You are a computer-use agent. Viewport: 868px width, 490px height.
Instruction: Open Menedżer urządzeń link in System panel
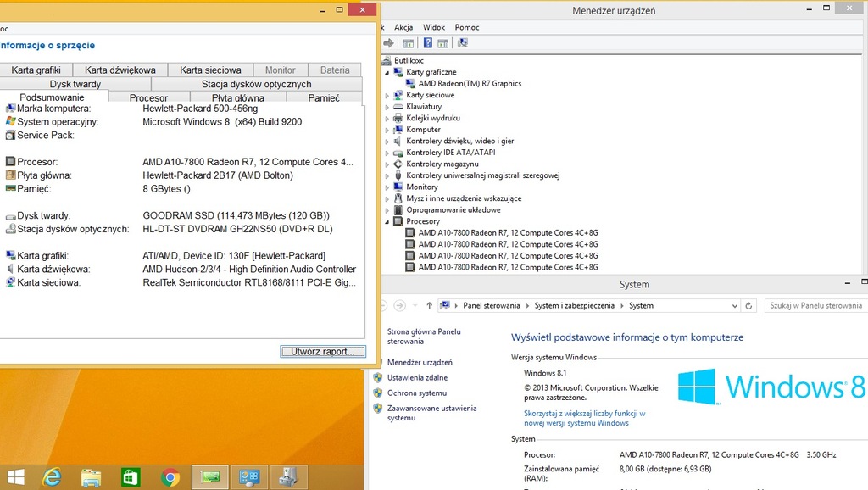click(420, 363)
